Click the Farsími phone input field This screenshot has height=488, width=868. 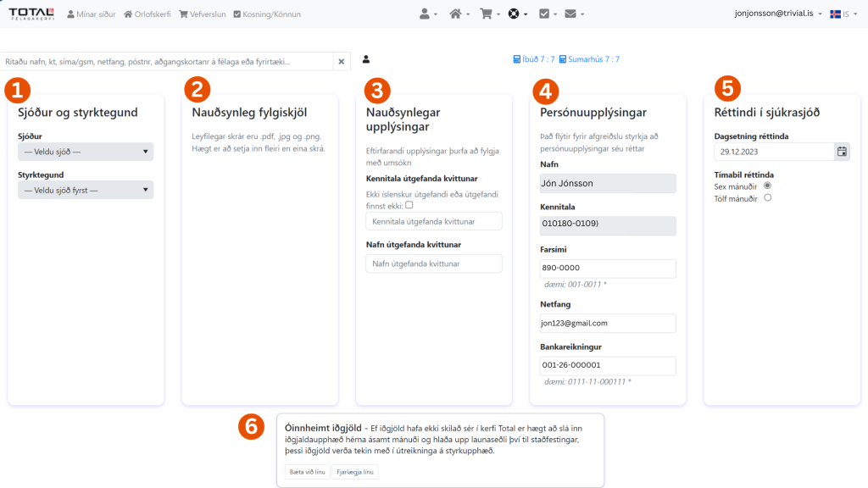[x=607, y=269]
